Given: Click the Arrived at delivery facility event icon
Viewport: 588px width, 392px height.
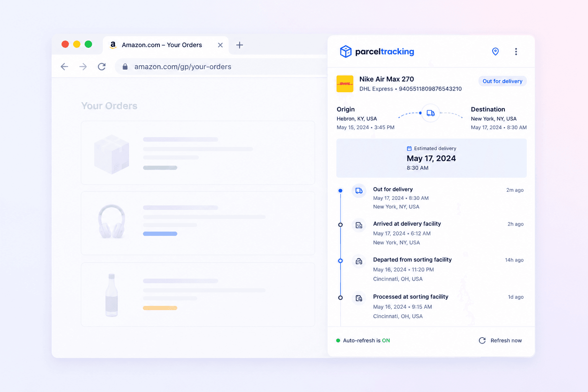Looking at the screenshot, I should point(359,225).
